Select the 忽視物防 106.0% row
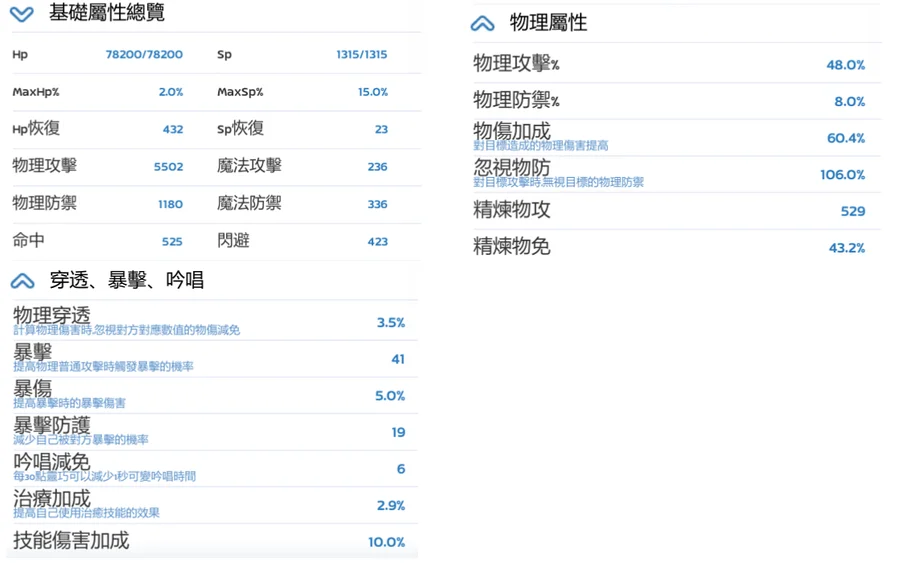 [670, 174]
